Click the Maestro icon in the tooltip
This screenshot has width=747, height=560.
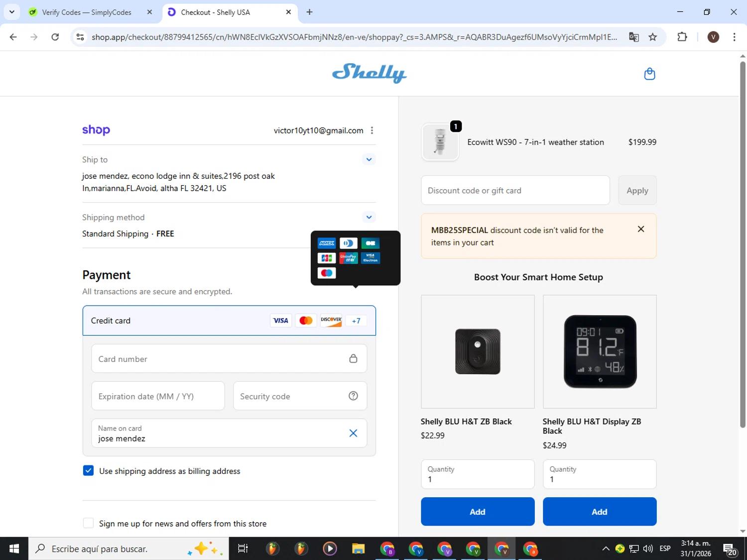coord(327,273)
